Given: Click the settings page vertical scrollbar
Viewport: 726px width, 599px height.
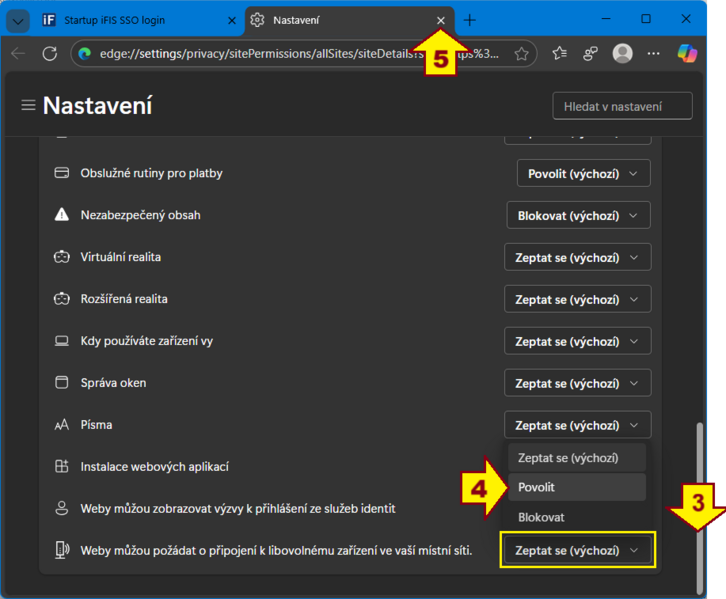Looking at the screenshot, I should tap(700, 508).
